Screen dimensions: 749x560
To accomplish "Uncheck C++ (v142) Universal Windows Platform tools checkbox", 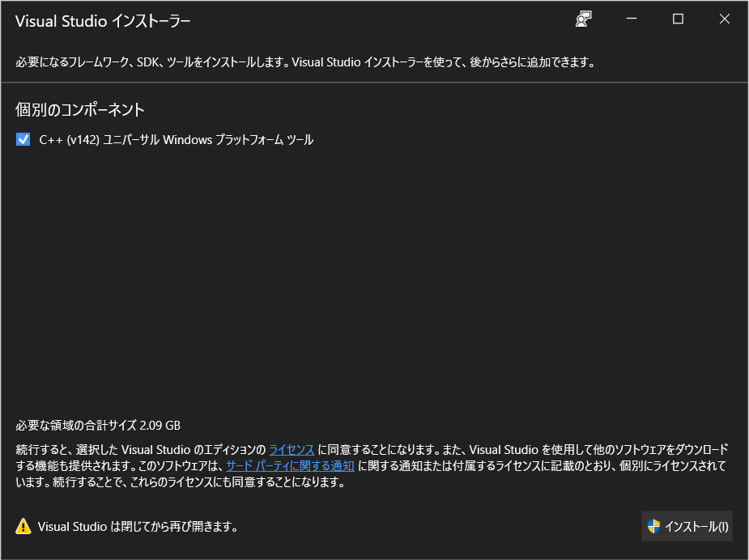I will pyautogui.click(x=23, y=139).
